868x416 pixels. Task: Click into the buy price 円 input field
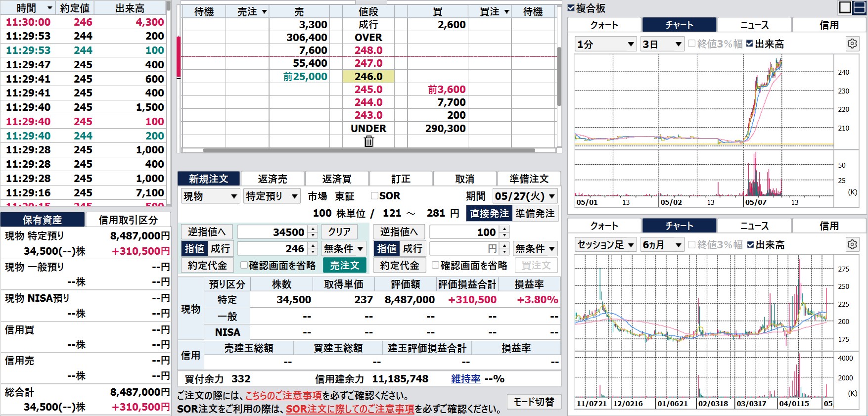point(464,248)
